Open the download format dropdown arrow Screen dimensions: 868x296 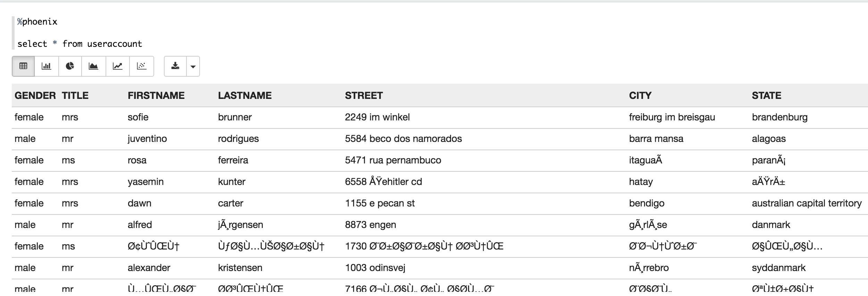[x=193, y=66]
